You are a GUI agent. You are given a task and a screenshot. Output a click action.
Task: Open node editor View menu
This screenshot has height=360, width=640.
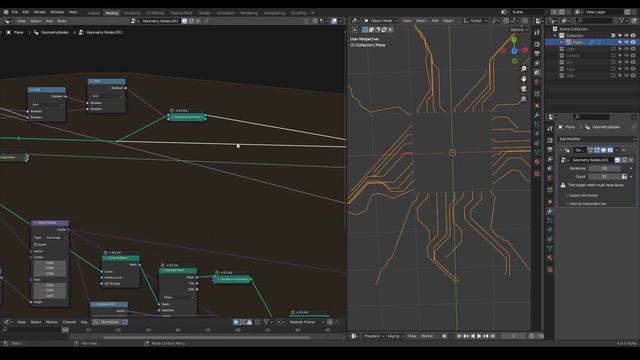21,21
